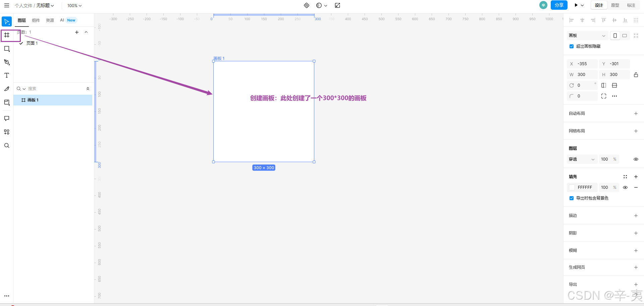The image size is (644, 306).
Task: Click the align horizontal centers icon
Action: [x=582, y=20]
